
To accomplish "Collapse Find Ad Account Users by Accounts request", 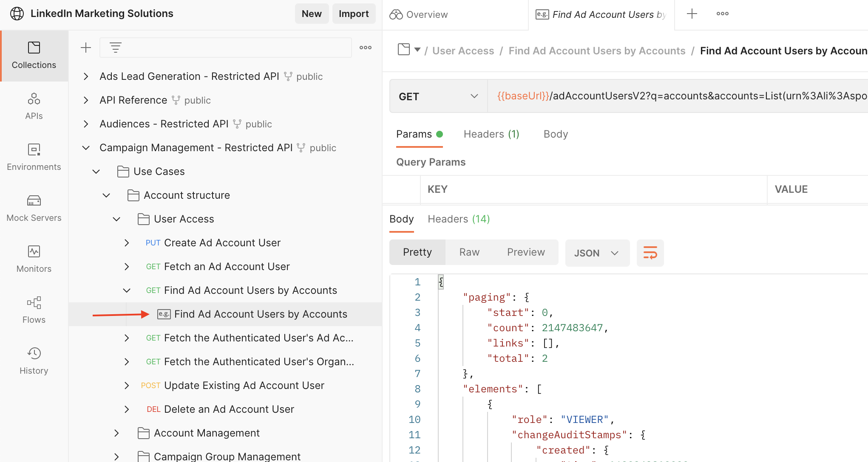I will (127, 290).
